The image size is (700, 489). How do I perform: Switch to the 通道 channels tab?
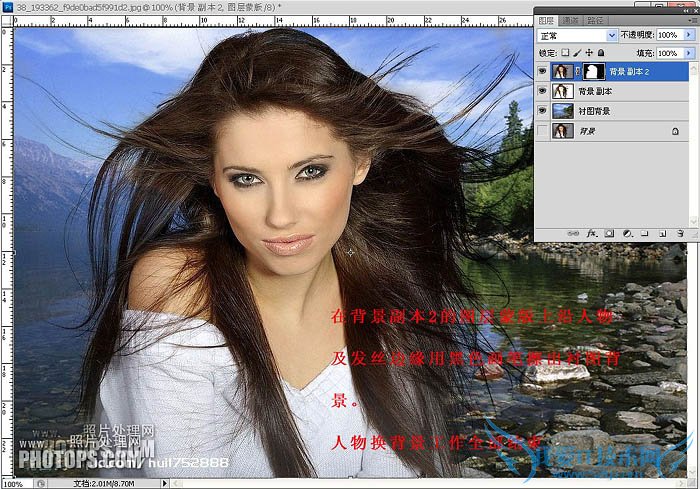(x=571, y=21)
